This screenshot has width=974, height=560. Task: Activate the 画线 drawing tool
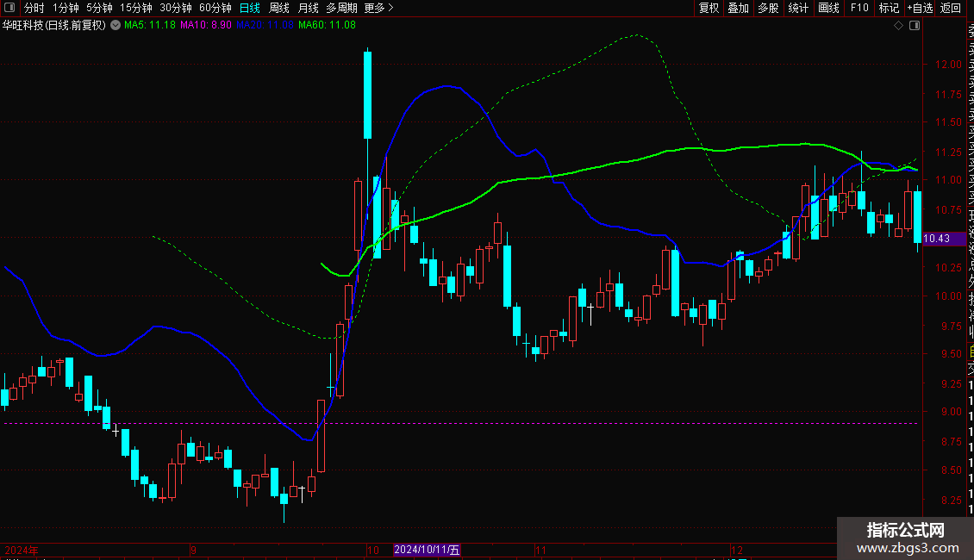828,8
